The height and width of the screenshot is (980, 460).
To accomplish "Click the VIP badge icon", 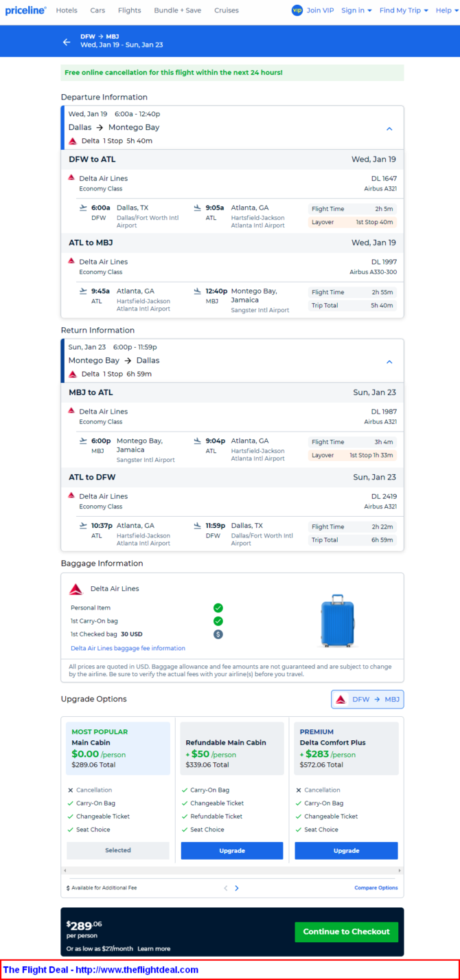I will [x=297, y=10].
